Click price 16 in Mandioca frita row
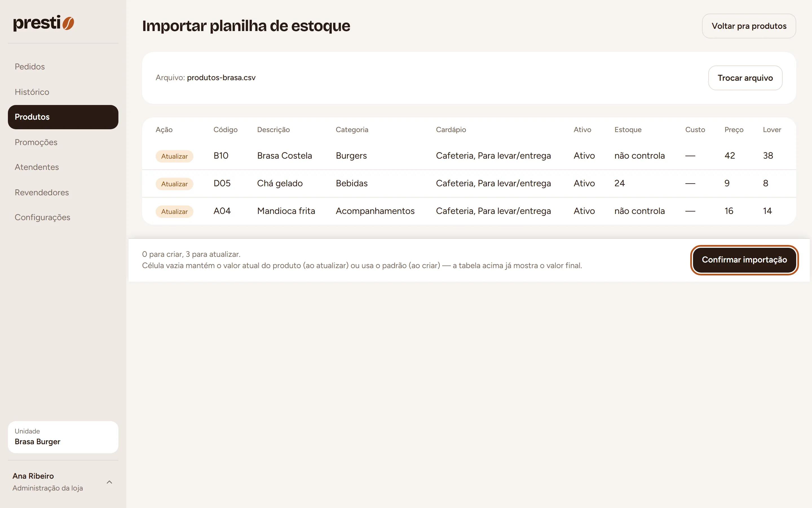Viewport: 812px width, 508px height. (x=729, y=211)
